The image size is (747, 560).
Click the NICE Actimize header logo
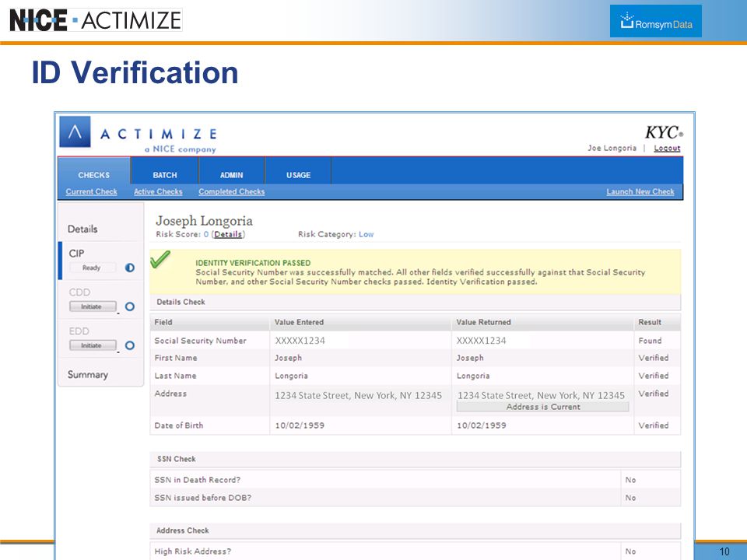[x=95, y=20]
